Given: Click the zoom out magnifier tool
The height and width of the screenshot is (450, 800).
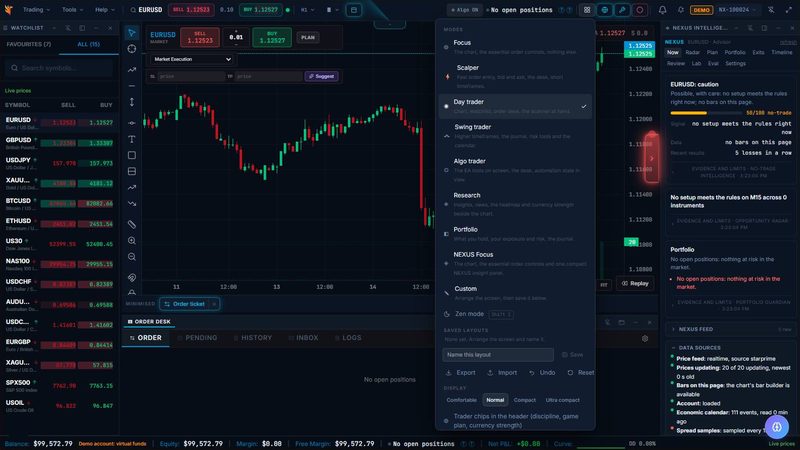Looking at the screenshot, I should tap(132, 257).
